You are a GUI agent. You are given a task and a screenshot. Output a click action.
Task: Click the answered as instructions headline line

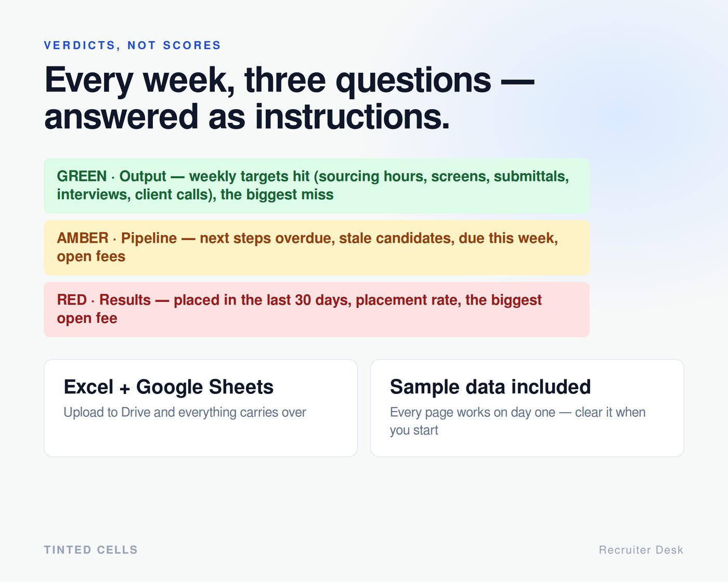(247, 116)
